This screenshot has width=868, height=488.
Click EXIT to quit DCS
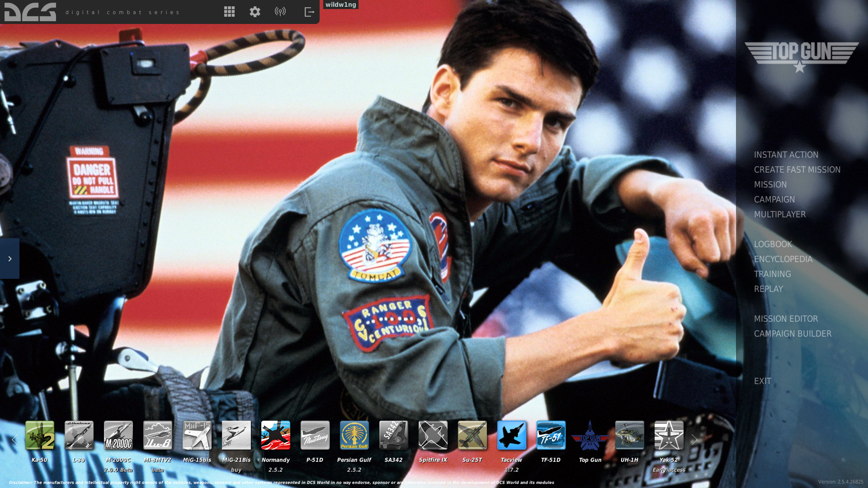[x=762, y=381]
